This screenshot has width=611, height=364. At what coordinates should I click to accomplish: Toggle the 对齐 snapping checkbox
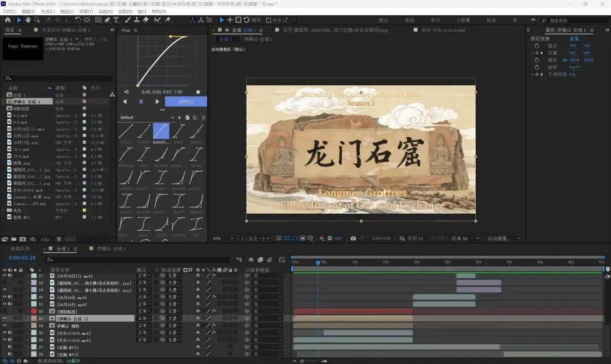[268, 20]
